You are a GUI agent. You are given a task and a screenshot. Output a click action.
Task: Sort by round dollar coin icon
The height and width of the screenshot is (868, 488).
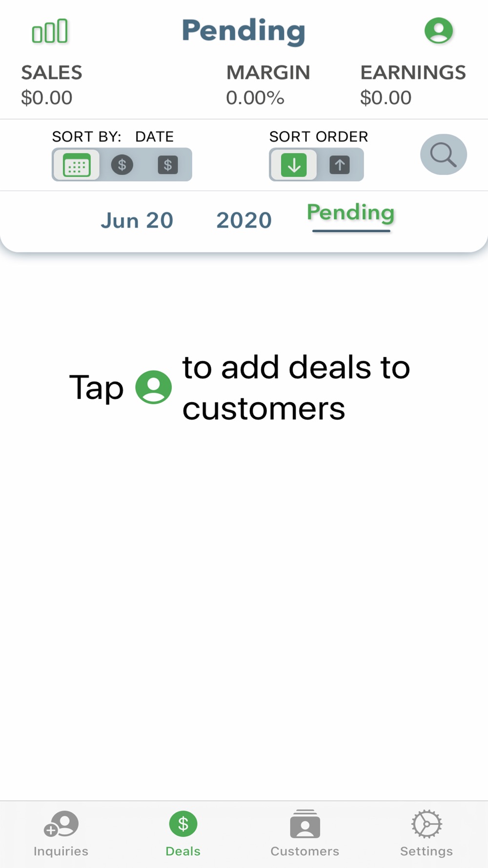pyautogui.click(x=122, y=165)
